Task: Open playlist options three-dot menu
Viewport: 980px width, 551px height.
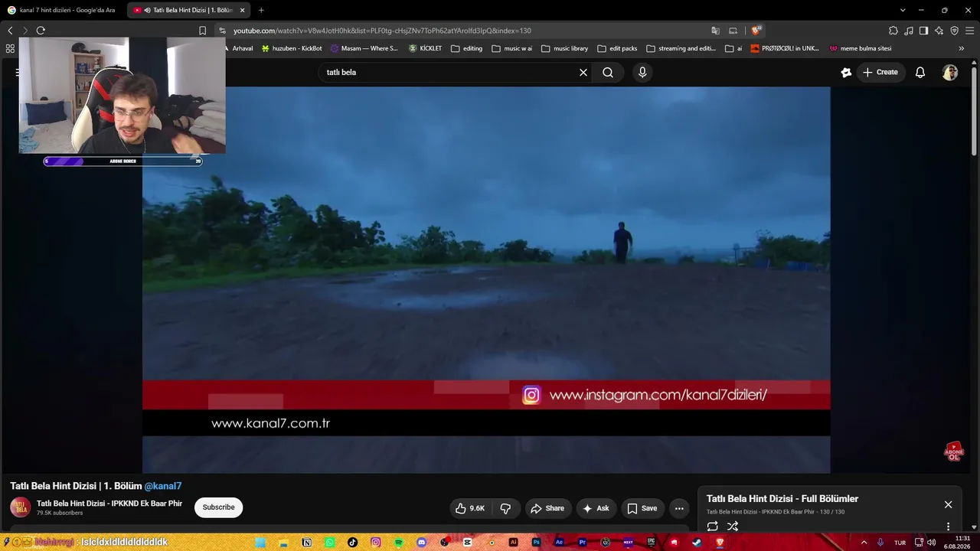Action: point(948,527)
